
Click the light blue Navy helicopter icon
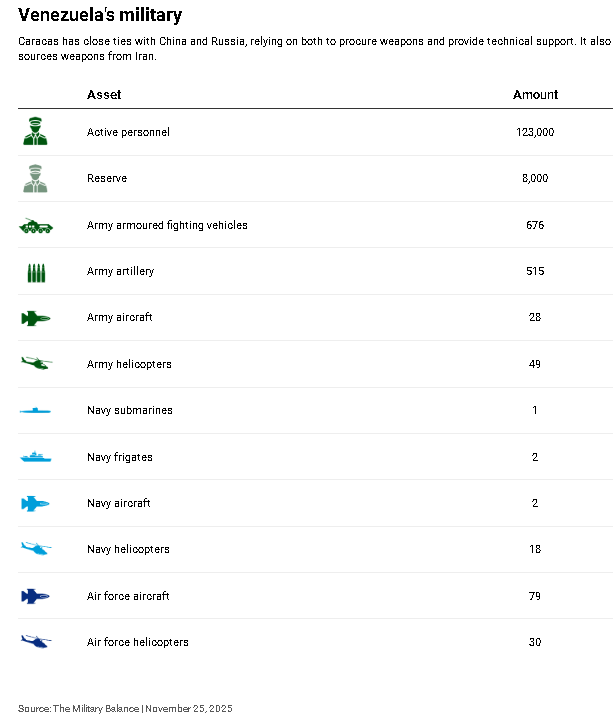36,548
